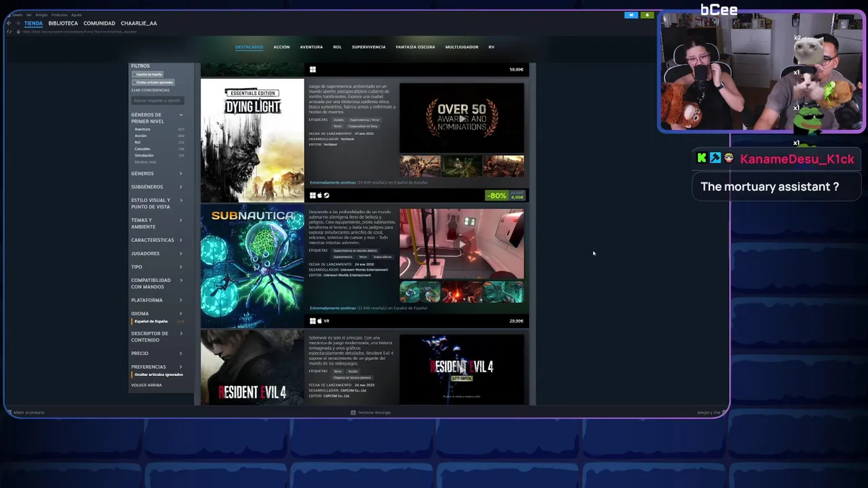Viewport: 868px width, 488px height.
Task: Remove the 'Español de España' filter chip
Action: [x=149, y=75]
